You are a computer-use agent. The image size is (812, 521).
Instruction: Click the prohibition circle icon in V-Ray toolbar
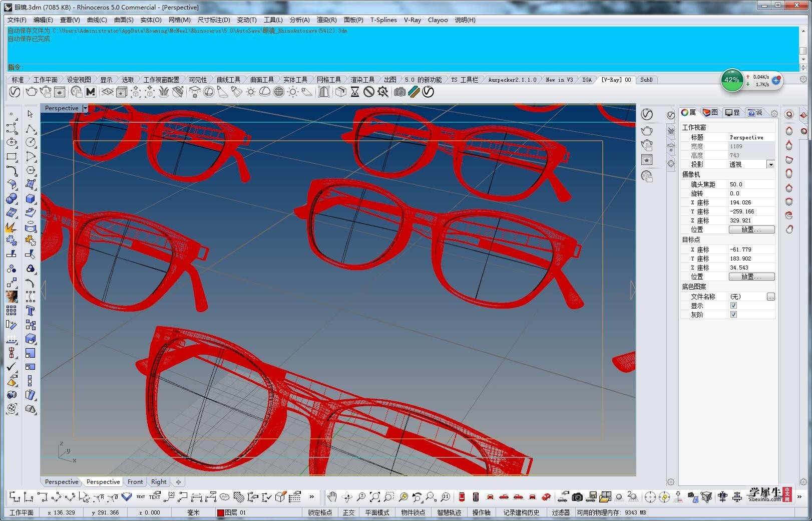369,92
